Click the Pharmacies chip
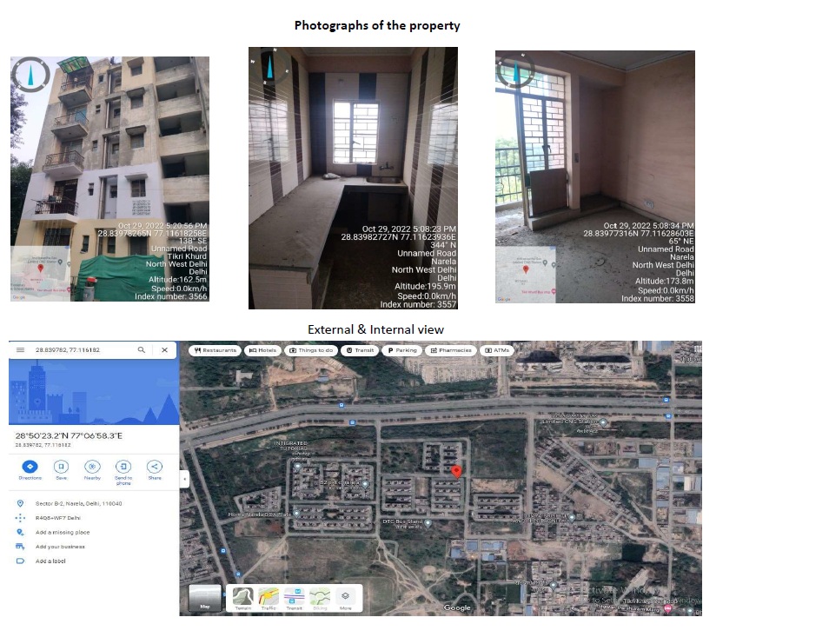The height and width of the screenshot is (644, 829). coord(451,350)
